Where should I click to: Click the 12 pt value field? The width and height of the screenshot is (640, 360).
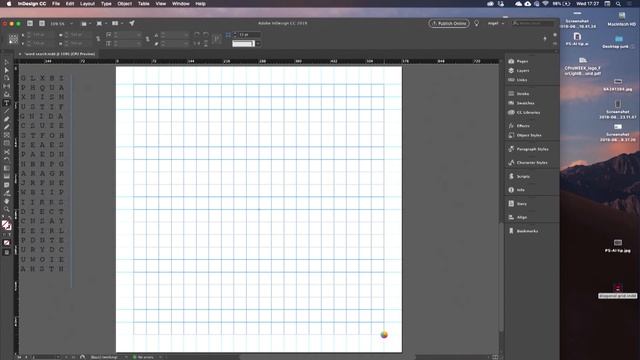249,35
